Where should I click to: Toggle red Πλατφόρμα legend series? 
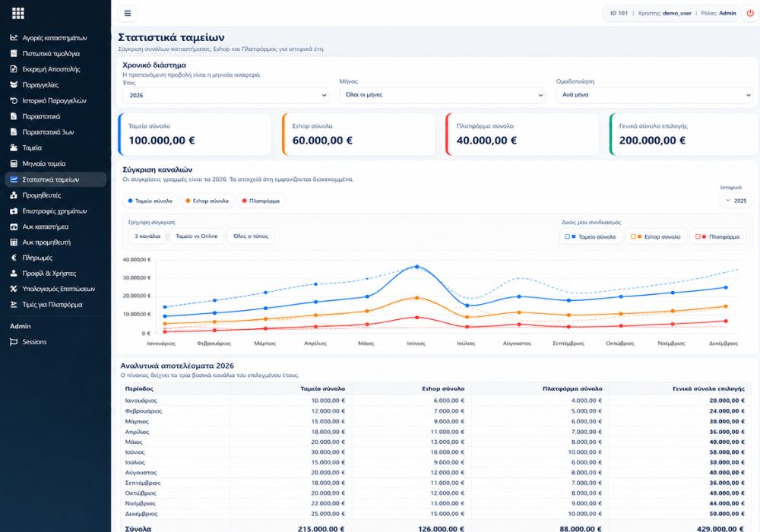click(x=261, y=201)
